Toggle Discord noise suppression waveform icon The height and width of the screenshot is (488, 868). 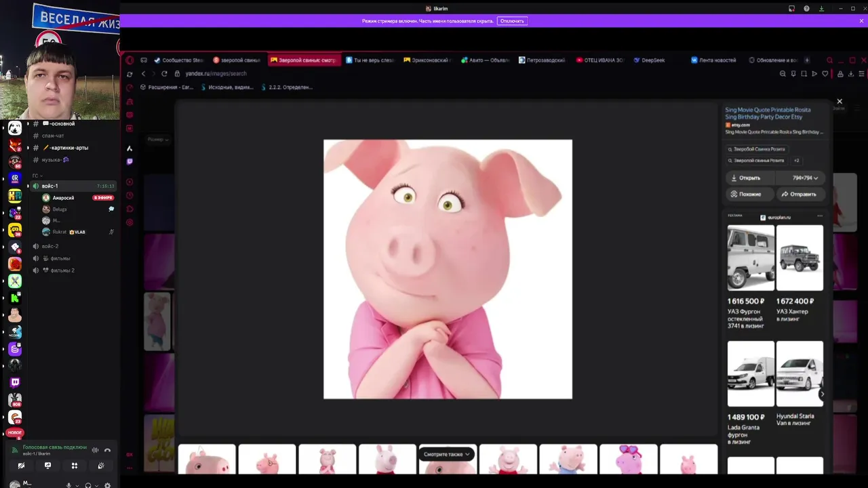pos(95,450)
